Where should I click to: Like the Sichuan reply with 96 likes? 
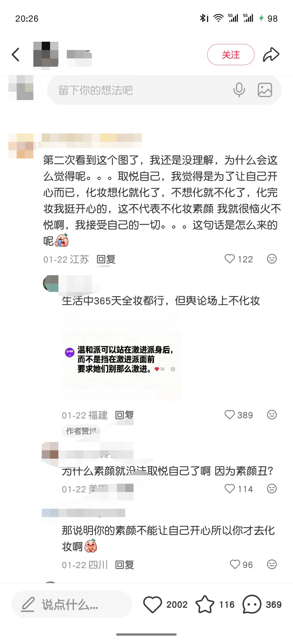point(235,565)
